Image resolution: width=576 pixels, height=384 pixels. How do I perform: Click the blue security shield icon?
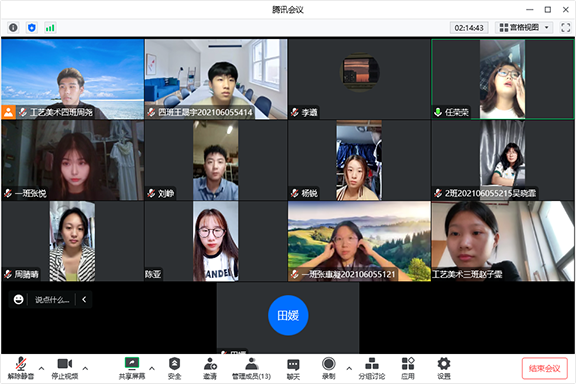tap(32, 28)
